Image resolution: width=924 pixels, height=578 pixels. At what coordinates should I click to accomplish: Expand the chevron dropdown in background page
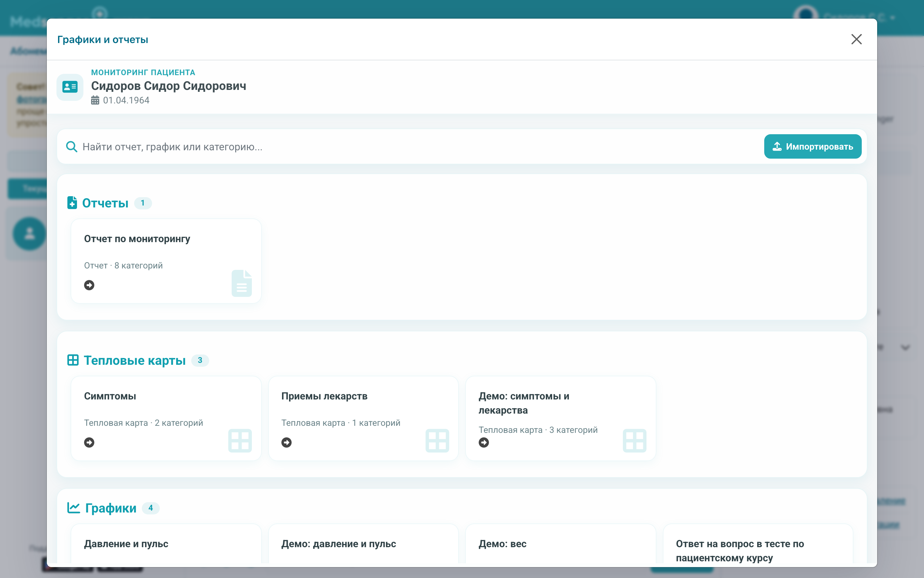pyautogui.click(x=905, y=347)
